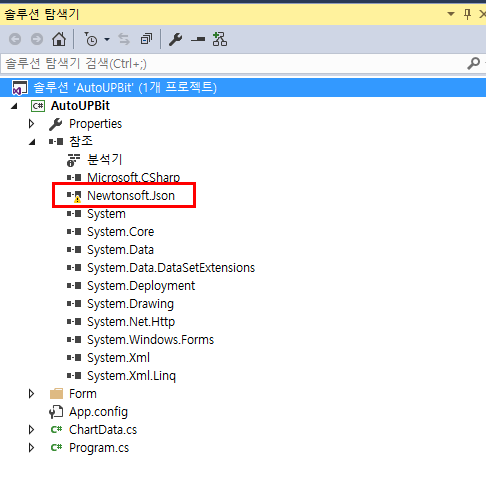Click the Collapse All icon
Viewport: 486px width, 485px height.
click(x=146, y=39)
